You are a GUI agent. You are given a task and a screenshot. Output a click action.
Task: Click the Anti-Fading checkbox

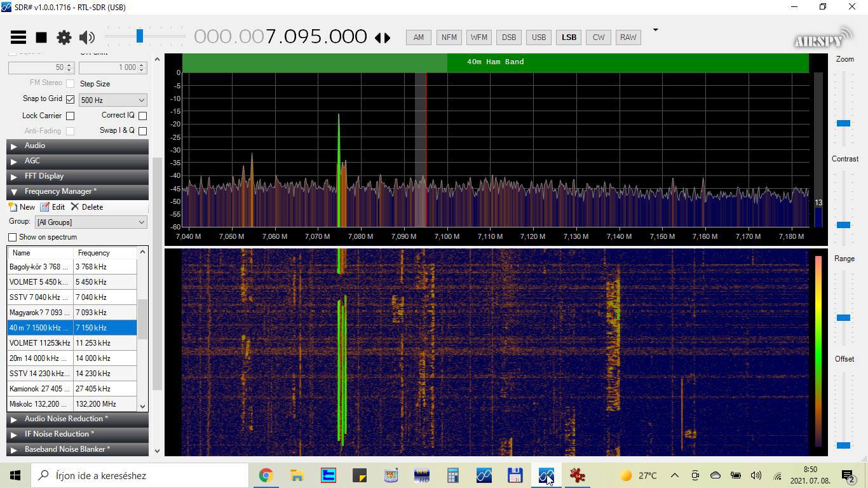(70, 131)
